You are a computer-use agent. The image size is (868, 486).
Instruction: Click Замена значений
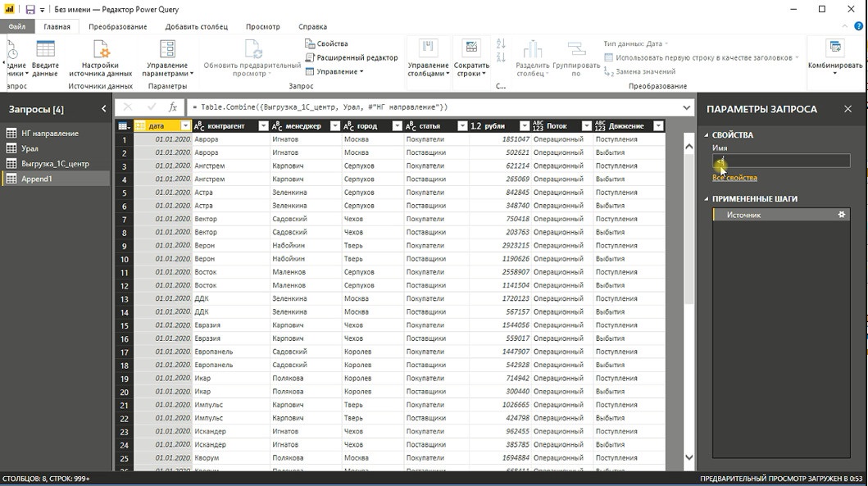click(639, 71)
